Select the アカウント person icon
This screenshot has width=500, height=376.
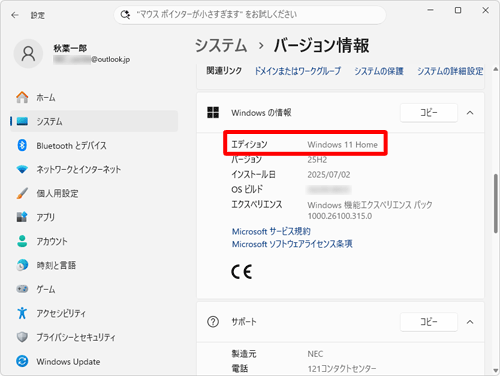(x=22, y=241)
